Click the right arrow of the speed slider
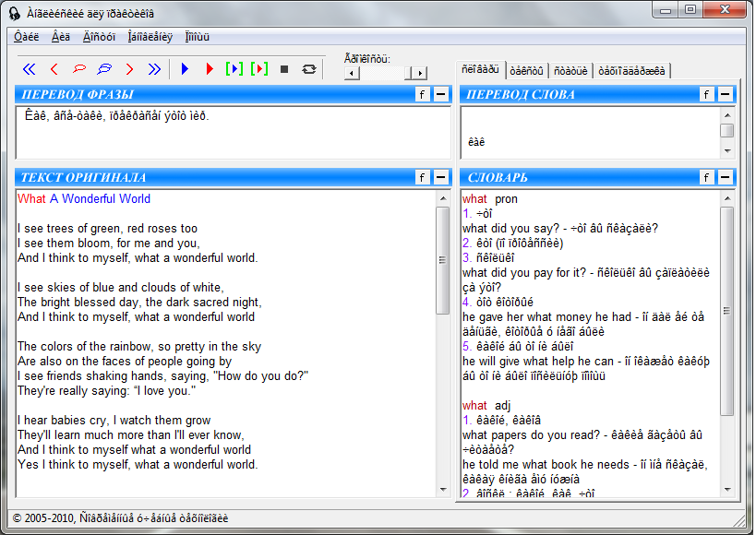Viewport: 756px width, 535px height. point(420,73)
